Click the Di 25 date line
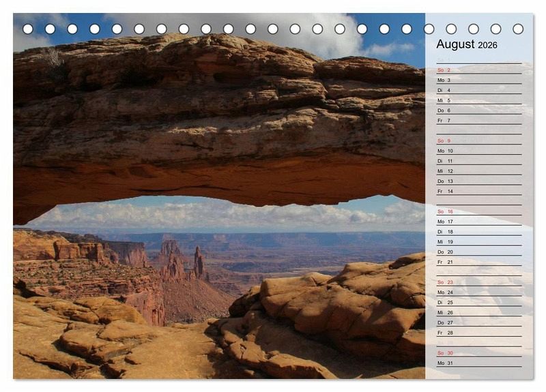 (x=445, y=302)
